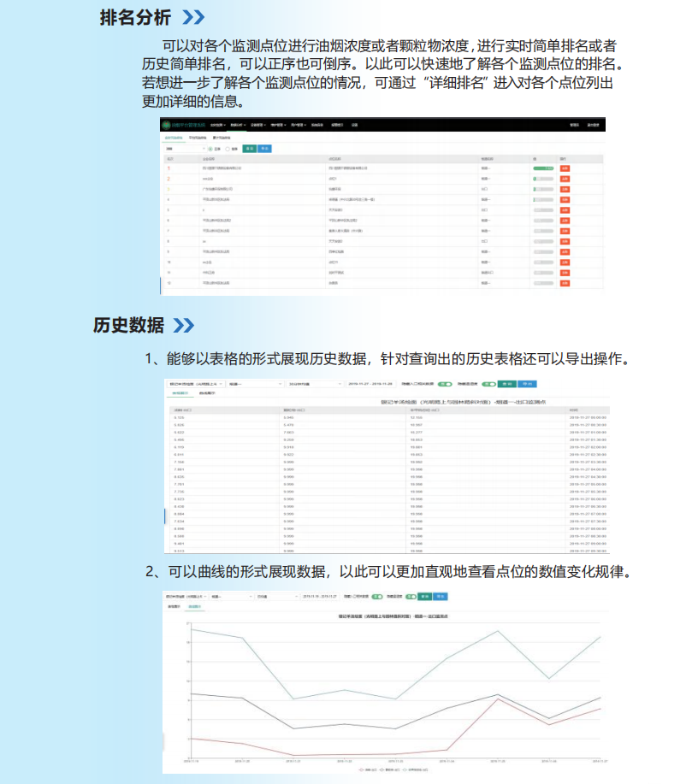Click the gray middle legend marker below the chart

381,769
